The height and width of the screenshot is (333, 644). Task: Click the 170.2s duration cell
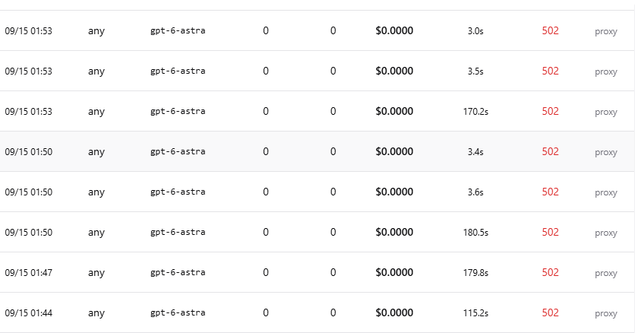[x=475, y=112]
